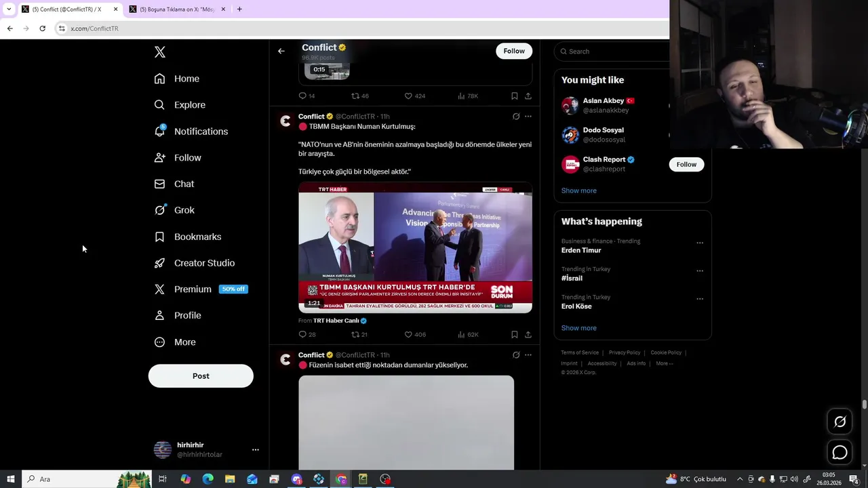This screenshot has height=488, width=868.
Task: Open Grok explain on the Numan Kurtulmuş post
Action: [516, 117]
